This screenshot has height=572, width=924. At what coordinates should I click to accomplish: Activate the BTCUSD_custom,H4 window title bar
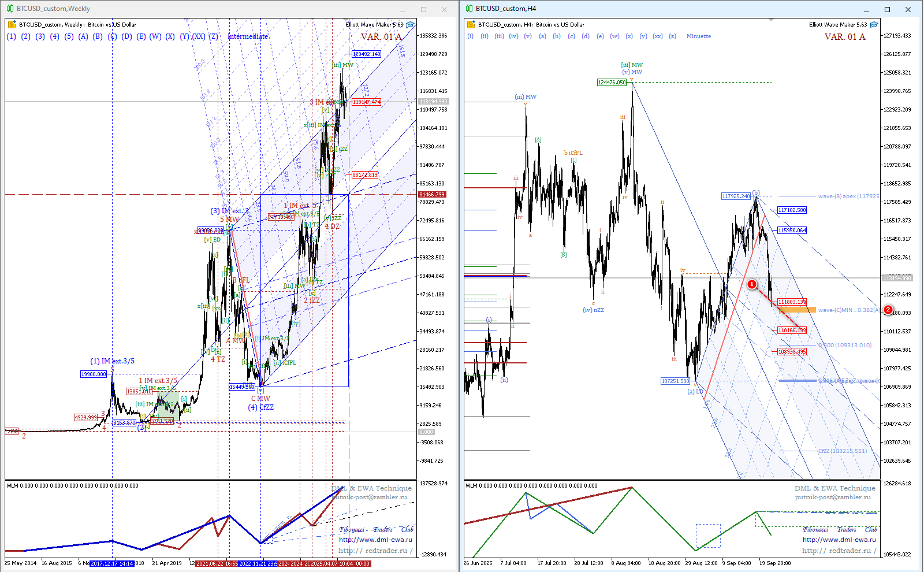[635, 9]
